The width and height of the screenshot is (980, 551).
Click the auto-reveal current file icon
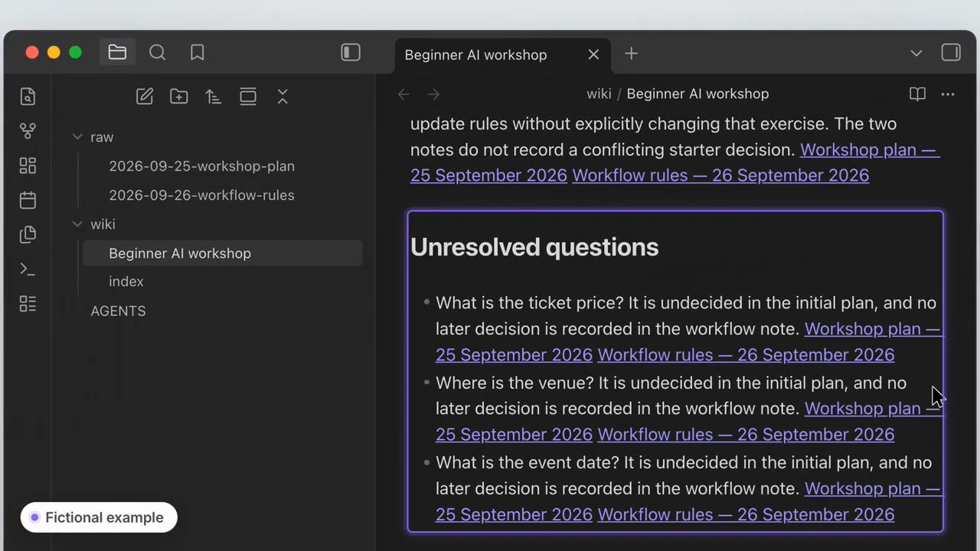coord(248,96)
